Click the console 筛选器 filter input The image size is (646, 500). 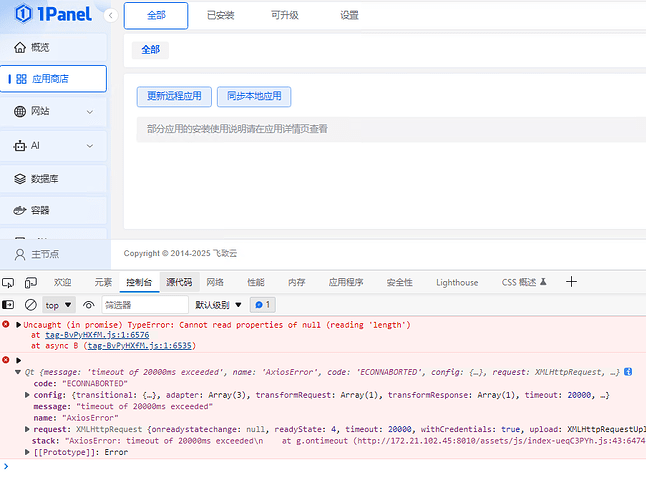click(x=144, y=305)
